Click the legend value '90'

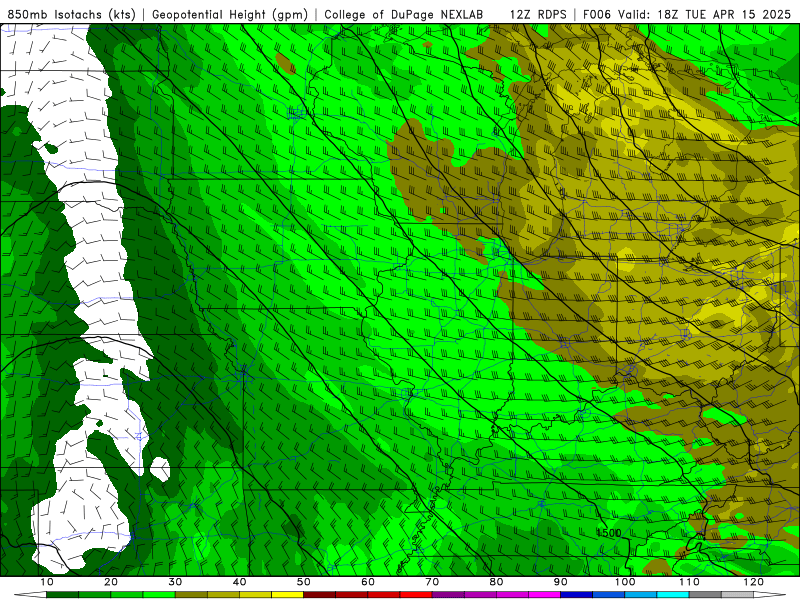click(x=561, y=582)
